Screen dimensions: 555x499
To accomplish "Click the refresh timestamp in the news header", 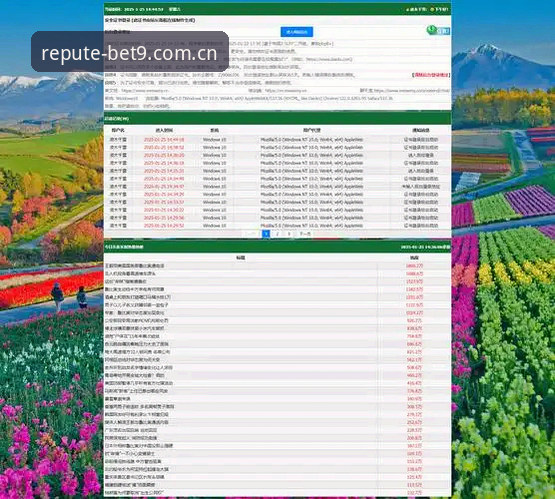I will pyautogui.click(x=425, y=247).
